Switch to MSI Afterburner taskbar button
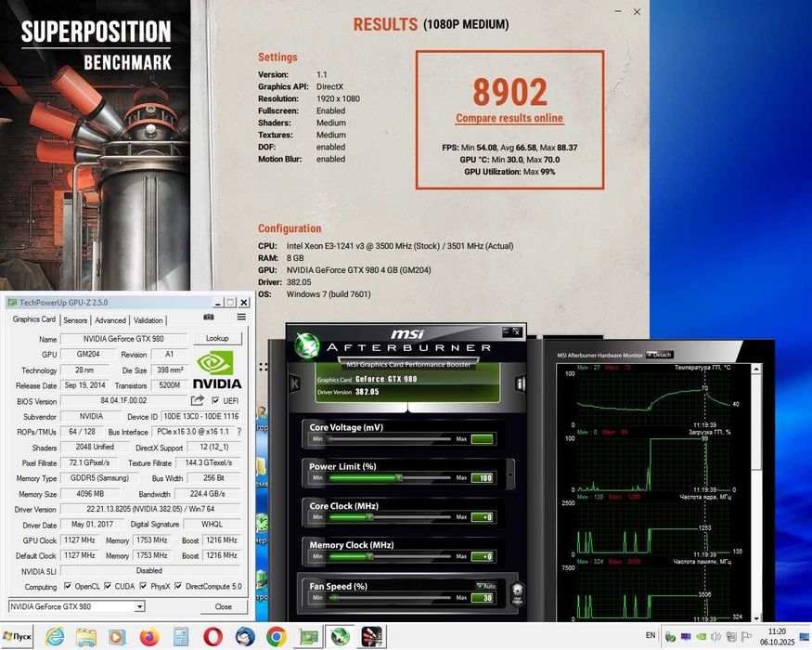Screen dimensions: 812x650 point(341,636)
